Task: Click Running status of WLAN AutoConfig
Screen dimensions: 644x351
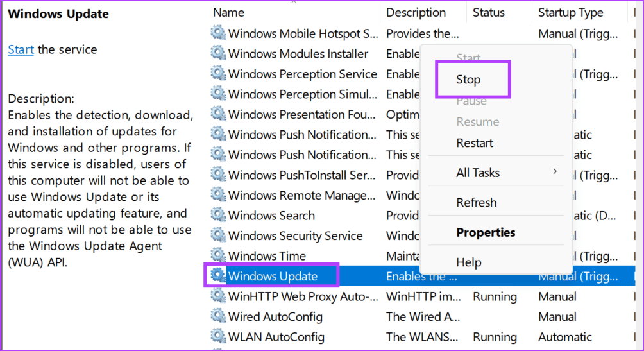Action: pos(495,337)
